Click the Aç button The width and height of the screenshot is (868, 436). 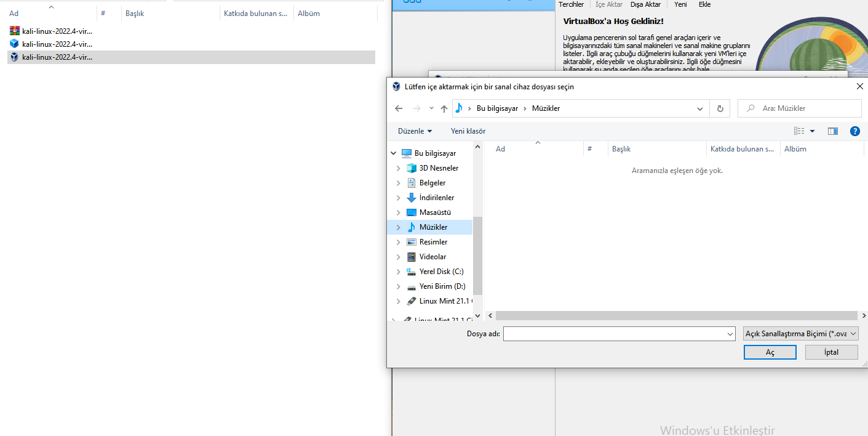tap(770, 352)
